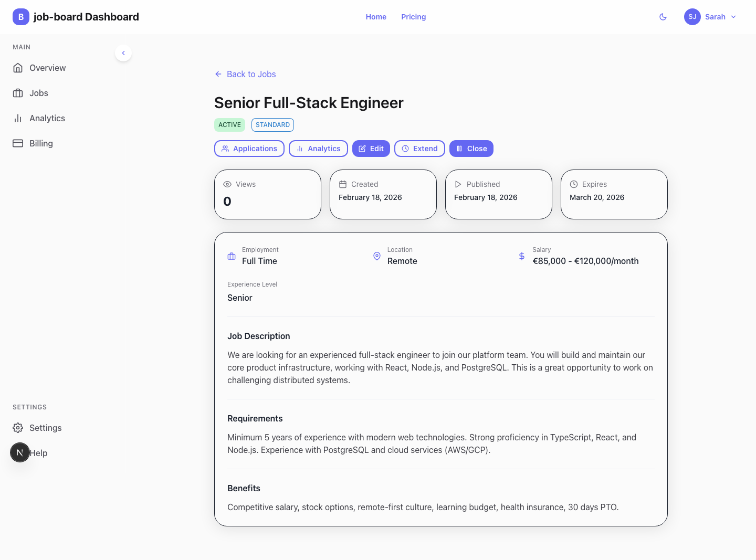
Task: Open the ACTIVE status selector
Action: (x=229, y=125)
